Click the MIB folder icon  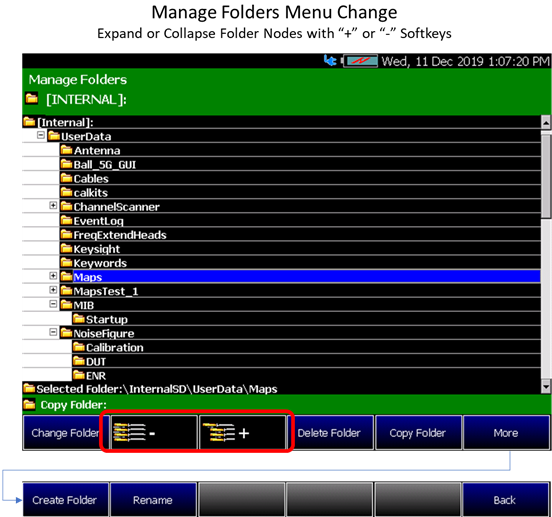66,305
